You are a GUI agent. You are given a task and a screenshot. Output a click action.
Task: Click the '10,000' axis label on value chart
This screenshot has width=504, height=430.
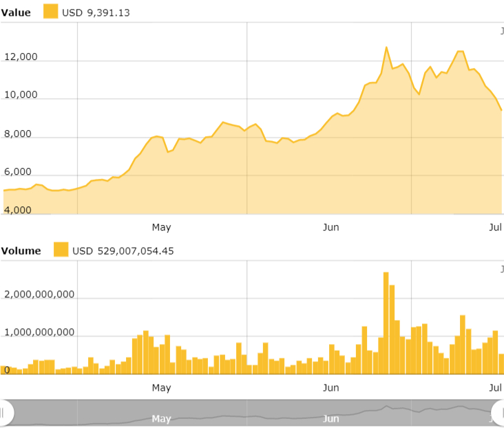pos(21,95)
